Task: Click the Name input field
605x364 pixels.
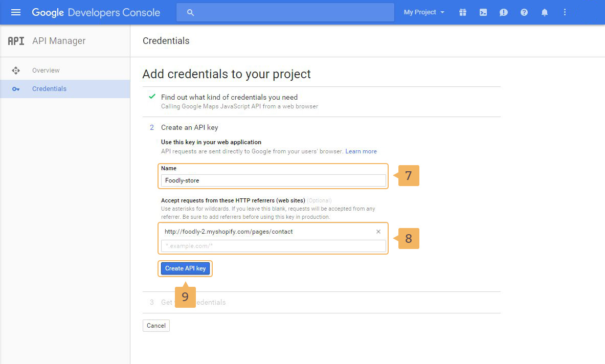Action: (x=273, y=180)
